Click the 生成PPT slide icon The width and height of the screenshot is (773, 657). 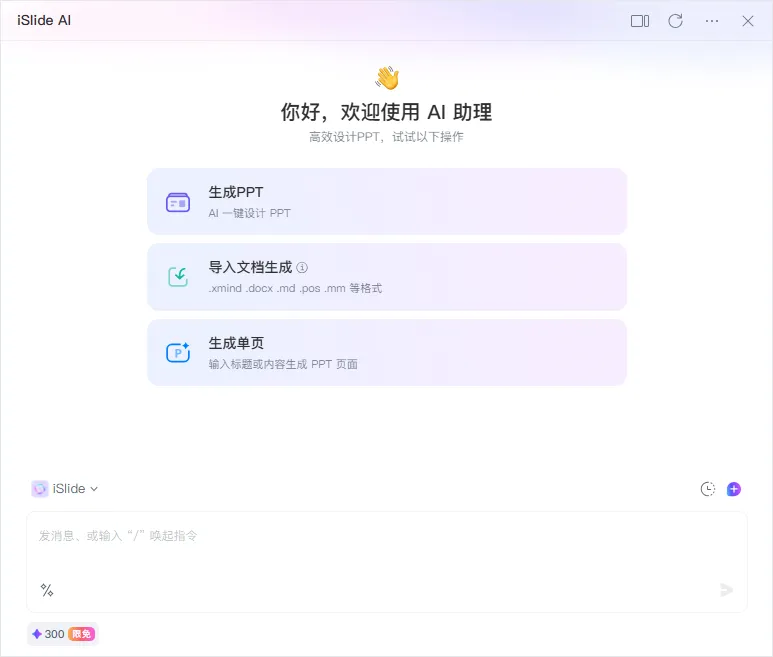(178, 202)
